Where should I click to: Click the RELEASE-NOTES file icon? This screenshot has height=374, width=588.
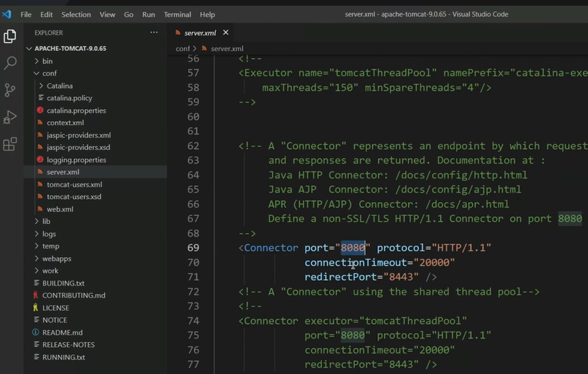pyautogui.click(x=36, y=345)
